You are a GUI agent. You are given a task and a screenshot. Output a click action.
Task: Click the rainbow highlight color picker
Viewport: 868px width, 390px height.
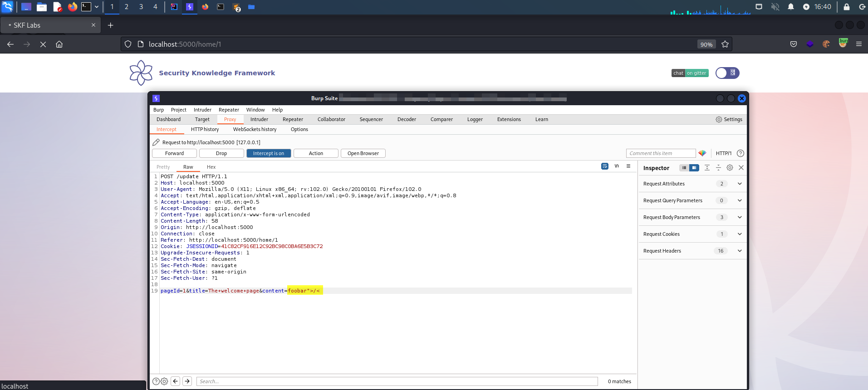(x=702, y=153)
